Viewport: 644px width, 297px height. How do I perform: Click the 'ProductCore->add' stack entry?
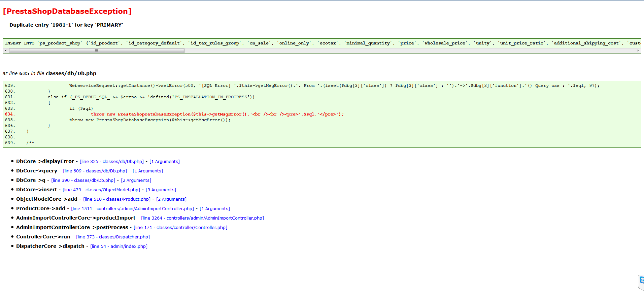coord(41,208)
